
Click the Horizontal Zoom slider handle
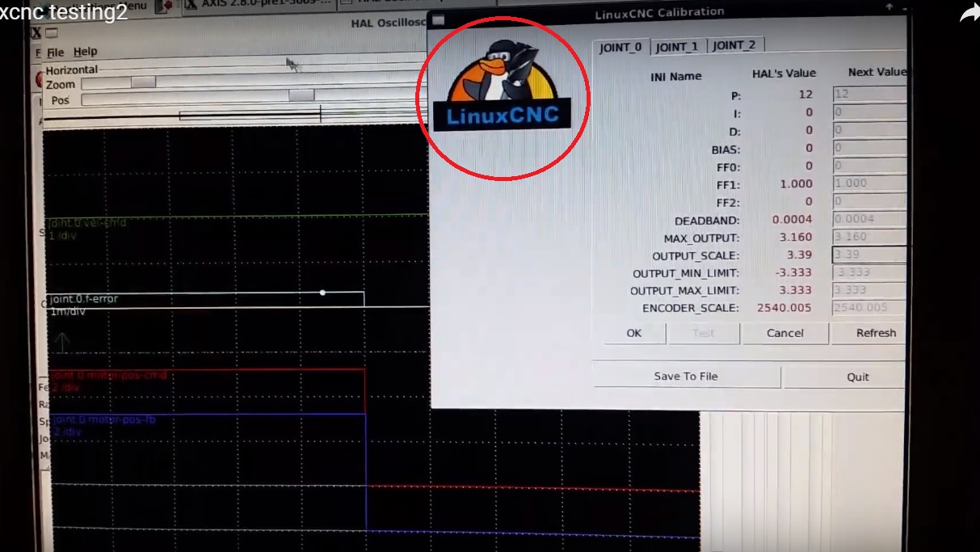pyautogui.click(x=143, y=82)
